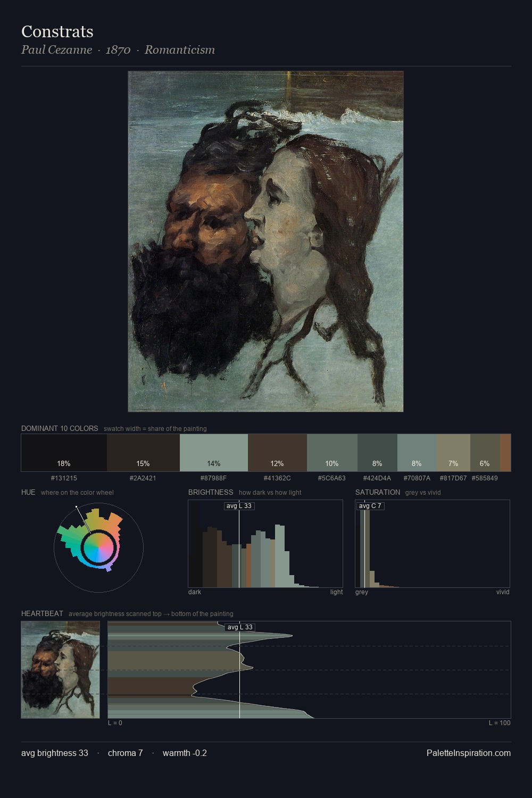Open the PaletteInspiration.com link
Viewport: 532px width, 798px height.
(x=469, y=753)
